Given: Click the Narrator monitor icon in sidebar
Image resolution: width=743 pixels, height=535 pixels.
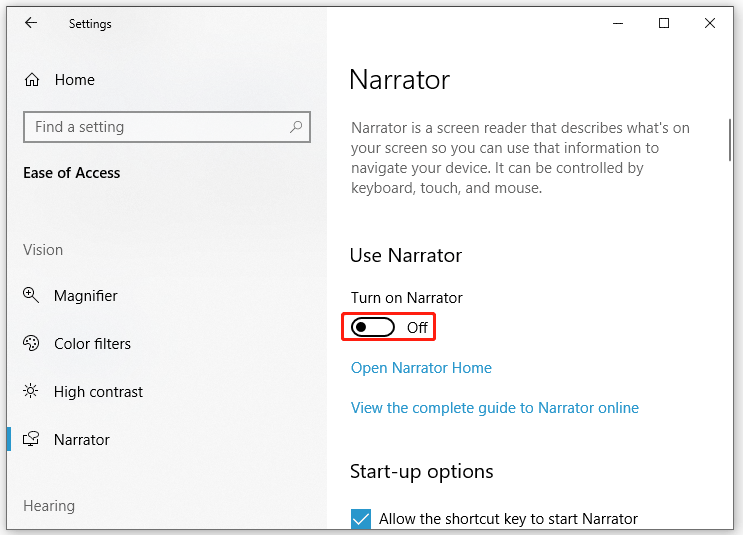Looking at the screenshot, I should (x=31, y=439).
